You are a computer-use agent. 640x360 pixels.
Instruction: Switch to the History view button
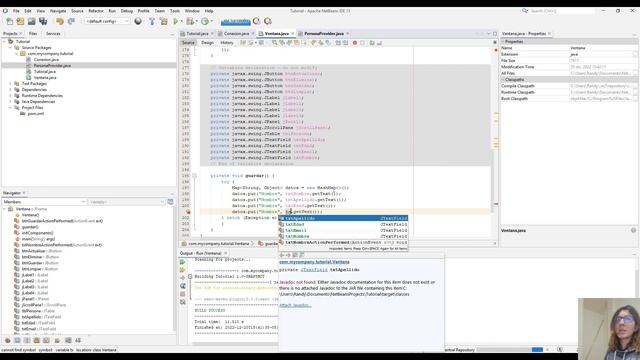point(227,42)
